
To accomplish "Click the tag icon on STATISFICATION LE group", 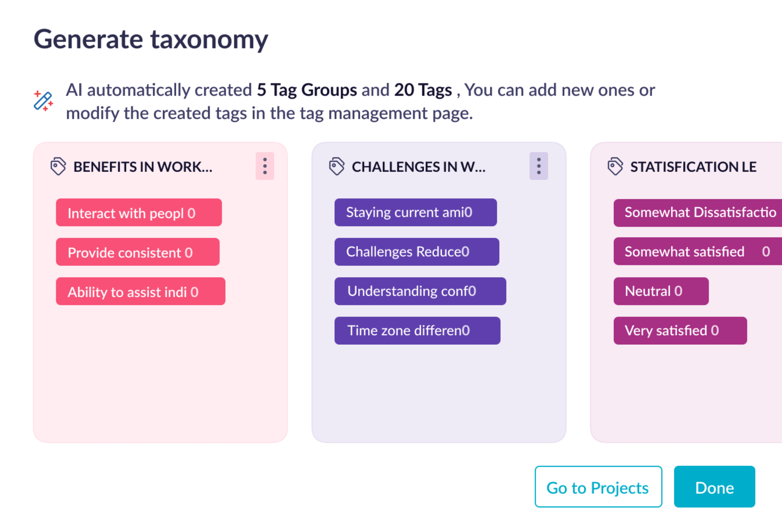I will pos(615,166).
